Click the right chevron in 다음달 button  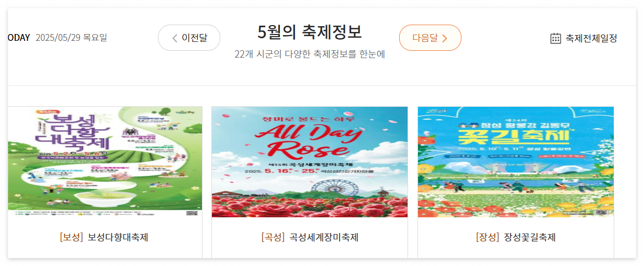[x=445, y=38]
